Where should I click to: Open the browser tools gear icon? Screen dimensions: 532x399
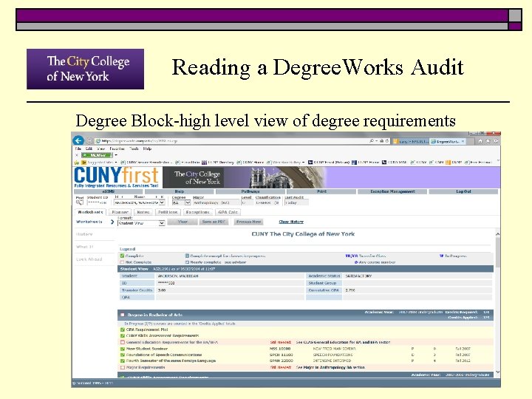495,141
